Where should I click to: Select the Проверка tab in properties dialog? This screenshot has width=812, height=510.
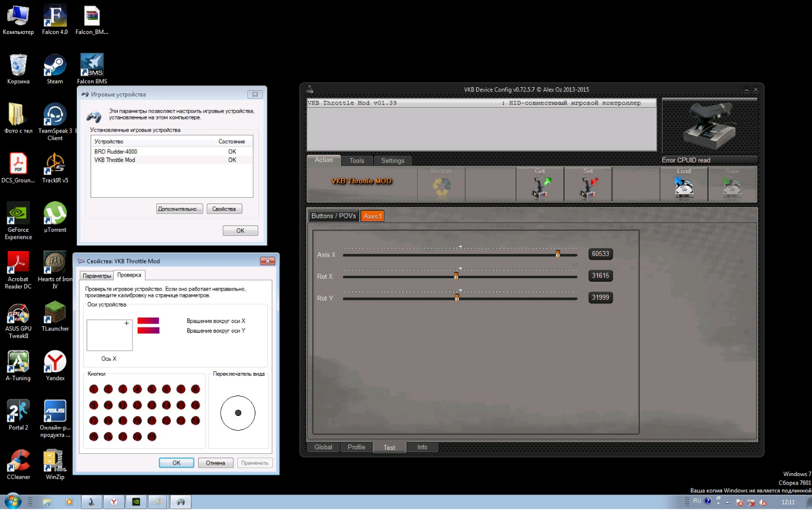click(x=130, y=275)
